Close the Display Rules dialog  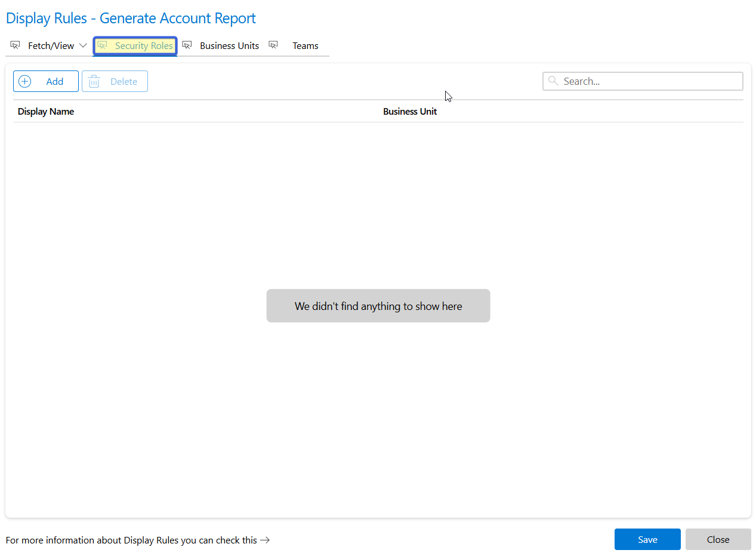718,539
